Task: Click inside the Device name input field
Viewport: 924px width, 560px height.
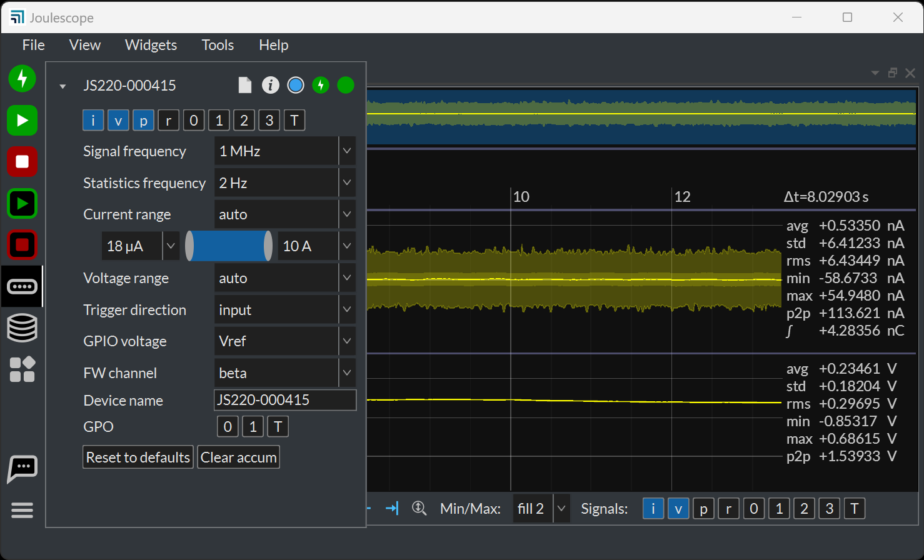Action: pos(285,400)
